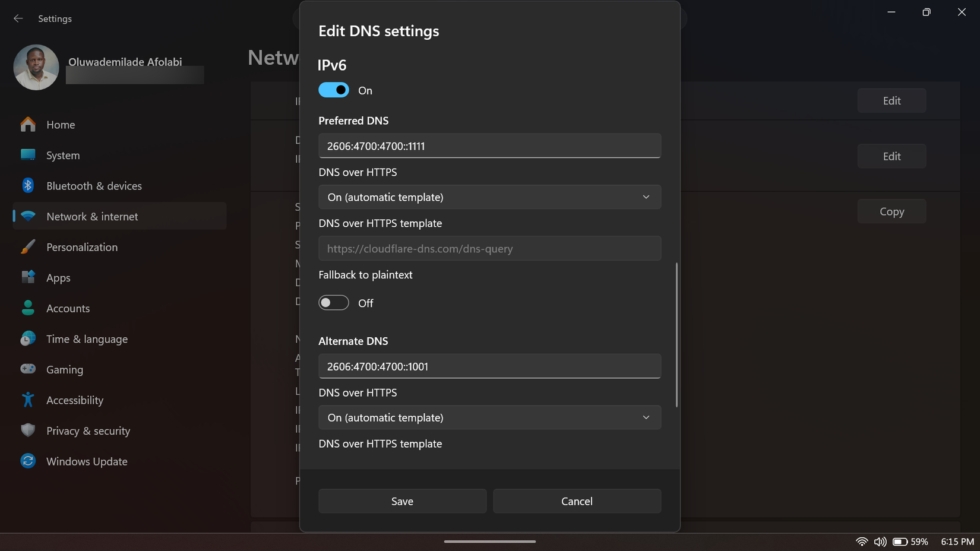Click the Wi-Fi icon in system tray
Viewport: 980px width, 551px height.
pyautogui.click(x=862, y=541)
